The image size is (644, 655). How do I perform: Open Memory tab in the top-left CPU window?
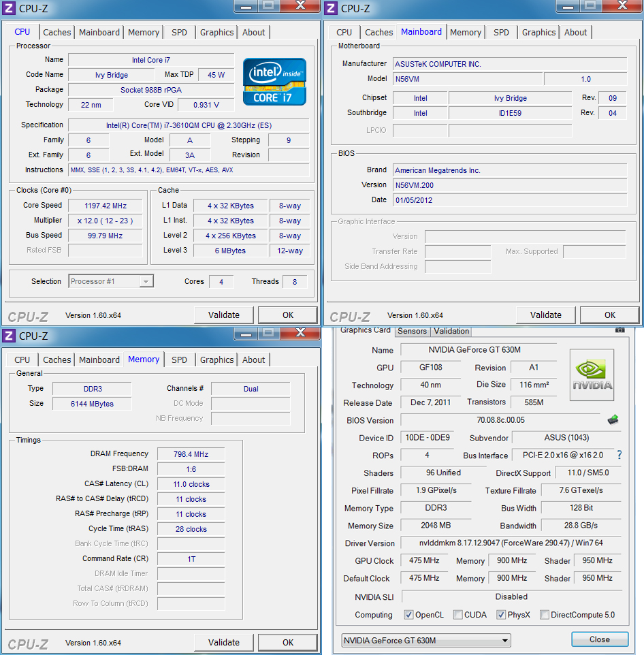(143, 32)
